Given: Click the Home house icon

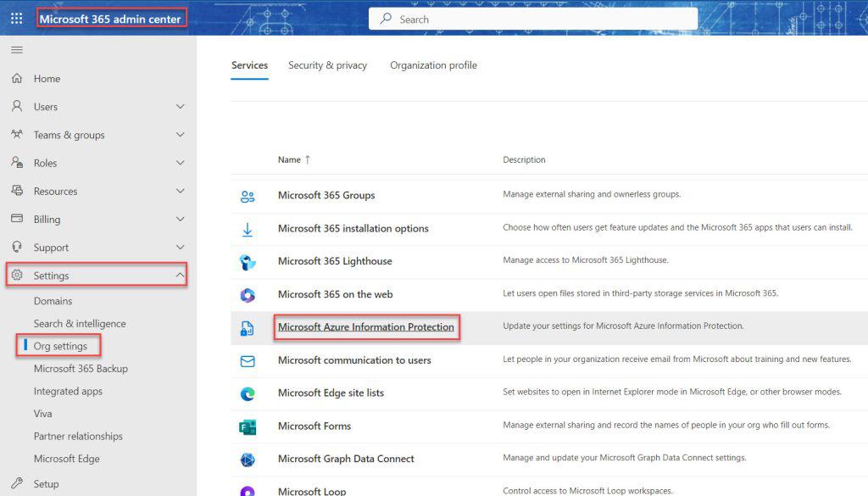Looking at the screenshot, I should [17, 78].
